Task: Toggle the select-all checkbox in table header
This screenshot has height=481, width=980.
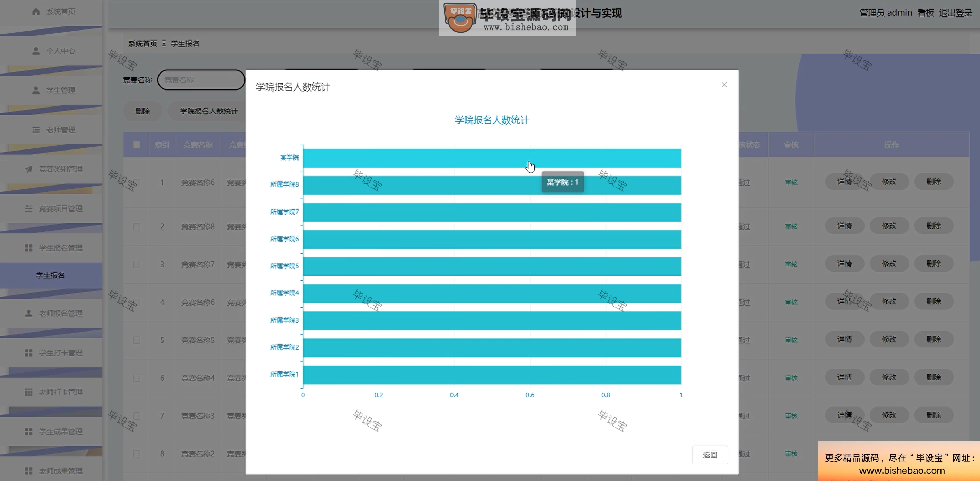Action: coord(137,145)
